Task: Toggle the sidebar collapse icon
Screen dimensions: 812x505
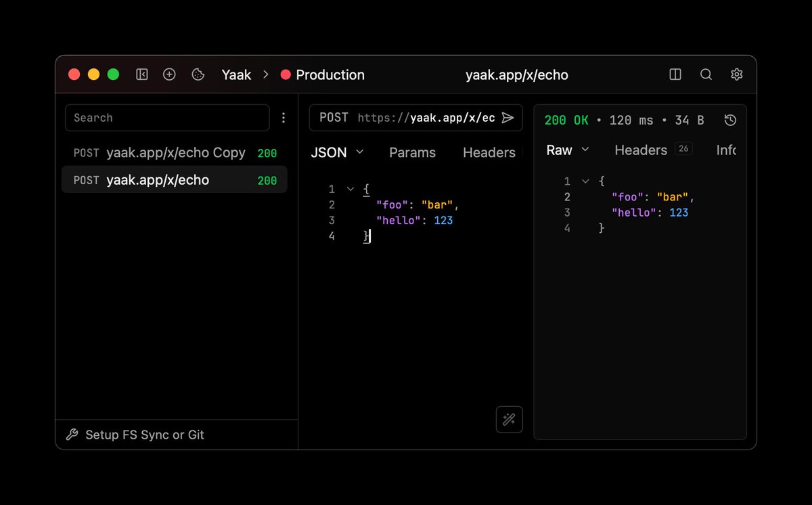Action: coord(142,74)
